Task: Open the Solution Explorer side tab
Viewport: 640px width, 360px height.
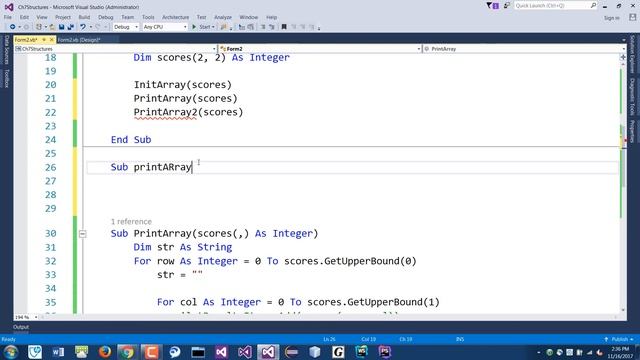Action: [x=632, y=54]
